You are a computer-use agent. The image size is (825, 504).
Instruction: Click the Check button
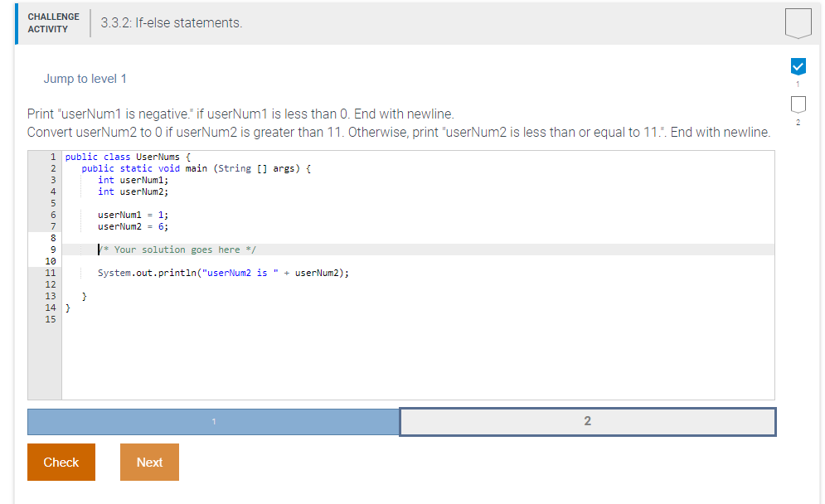coord(61,462)
